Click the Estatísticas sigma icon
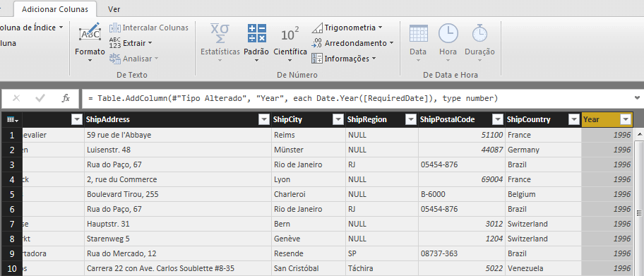644x276 pixels. (220, 33)
